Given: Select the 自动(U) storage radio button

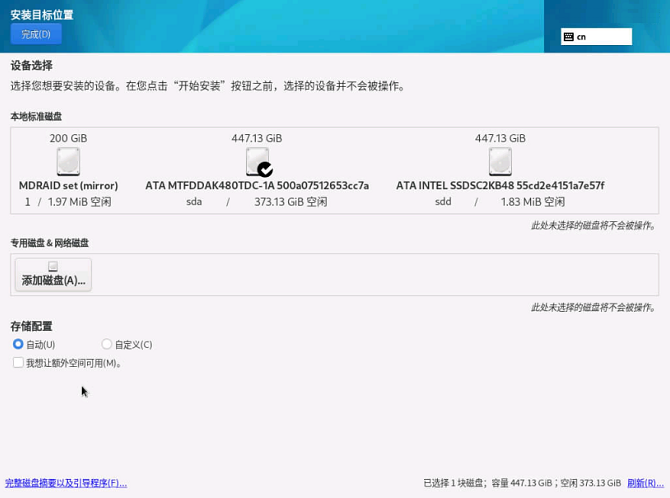Looking at the screenshot, I should (18, 344).
